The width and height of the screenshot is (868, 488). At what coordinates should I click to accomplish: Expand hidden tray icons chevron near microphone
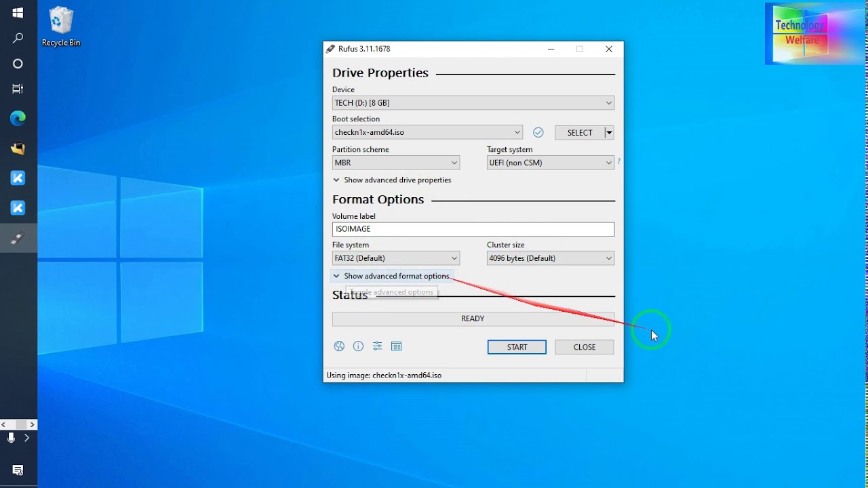(x=27, y=438)
